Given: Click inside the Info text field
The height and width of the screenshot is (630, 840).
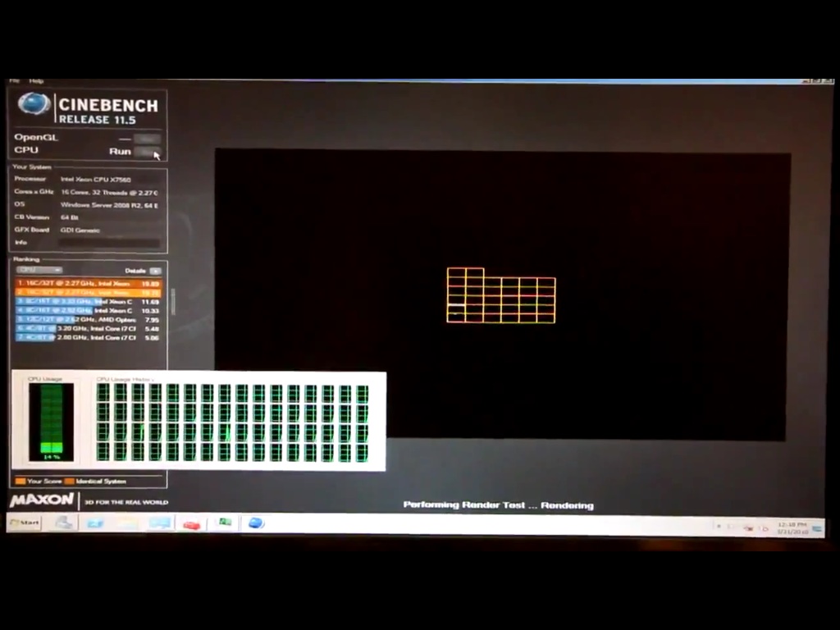Looking at the screenshot, I should tap(109, 243).
